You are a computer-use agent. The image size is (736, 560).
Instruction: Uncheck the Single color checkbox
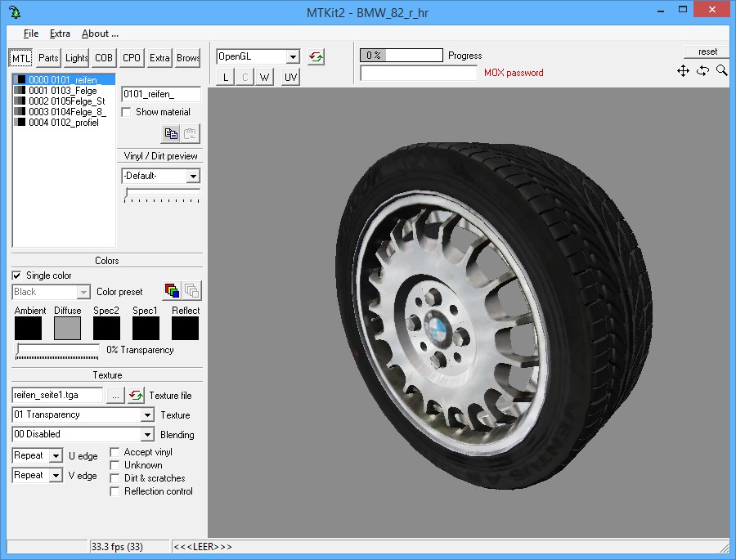(17, 276)
